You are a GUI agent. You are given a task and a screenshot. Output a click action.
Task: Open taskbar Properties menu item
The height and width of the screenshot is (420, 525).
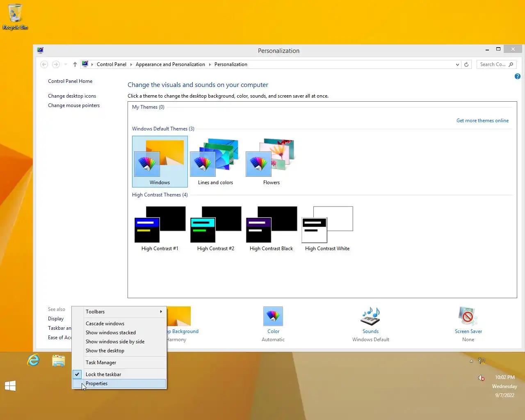(x=119, y=383)
